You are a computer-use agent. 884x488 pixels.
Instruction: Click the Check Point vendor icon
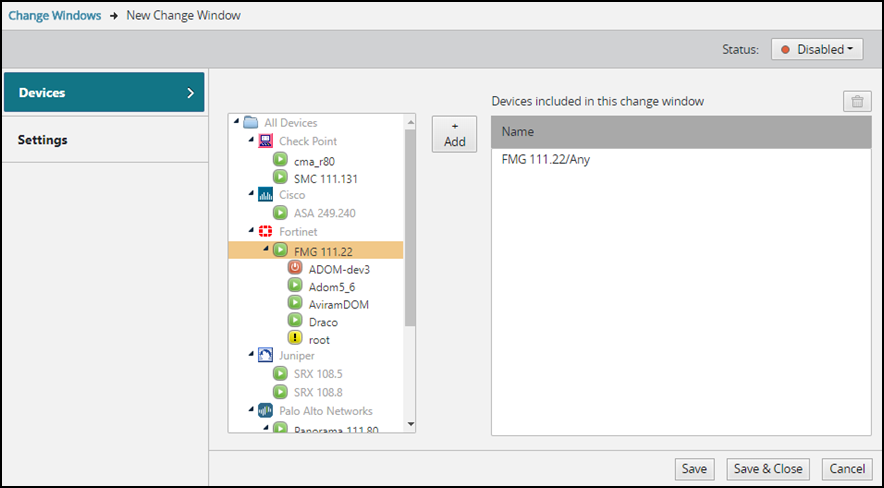(x=265, y=141)
